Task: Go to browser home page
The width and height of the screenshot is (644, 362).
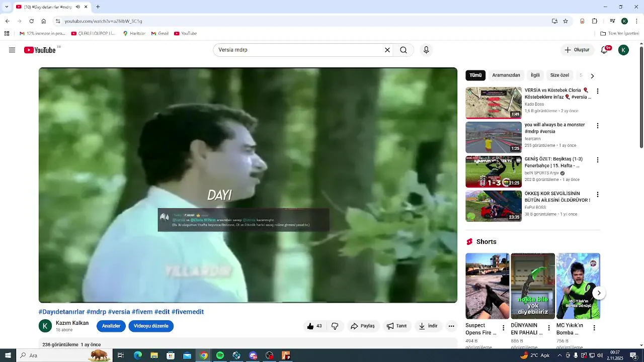Action: tap(44, 21)
